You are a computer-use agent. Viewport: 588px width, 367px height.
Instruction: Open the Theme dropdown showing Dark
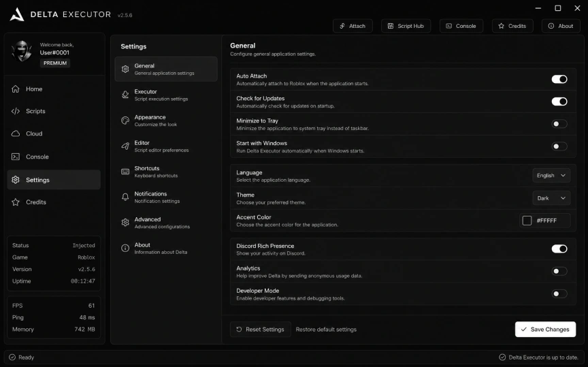click(551, 197)
